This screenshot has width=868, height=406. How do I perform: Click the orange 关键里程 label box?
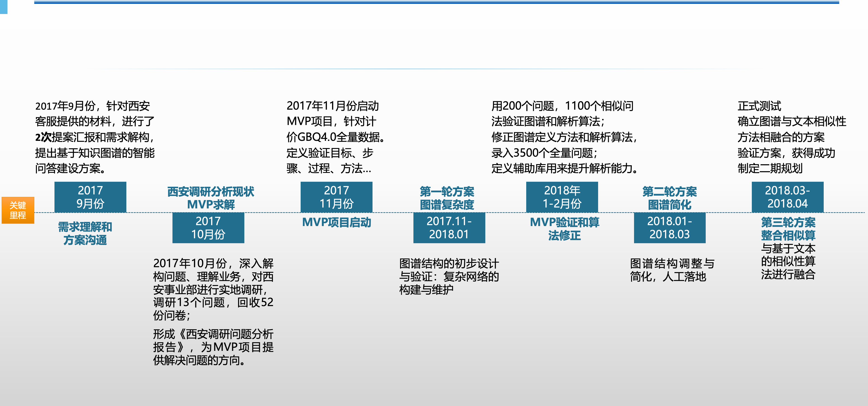(x=18, y=210)
